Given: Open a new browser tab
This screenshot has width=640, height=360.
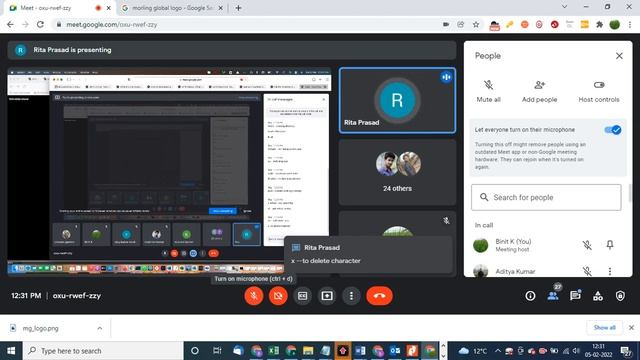Looking at the screenshot, I should [x=238, y=8].
